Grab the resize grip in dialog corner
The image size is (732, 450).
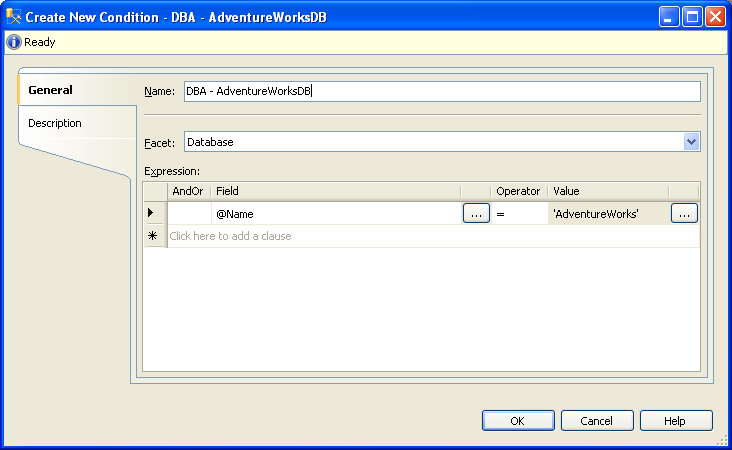(723, 441)
